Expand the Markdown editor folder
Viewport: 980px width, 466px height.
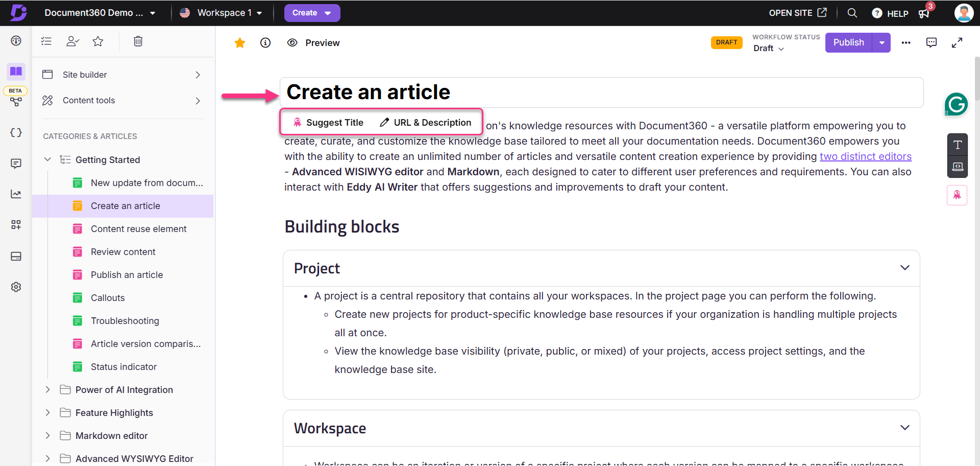click(x=47, y=435)
